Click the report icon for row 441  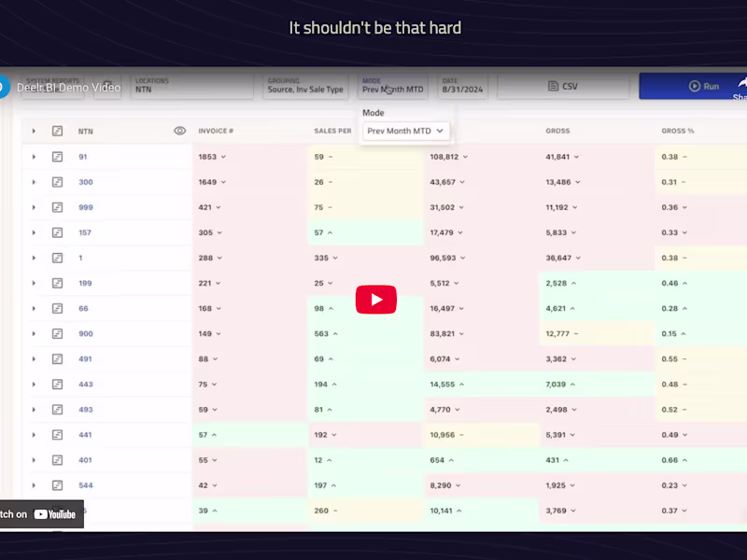(x=57, y=434)
